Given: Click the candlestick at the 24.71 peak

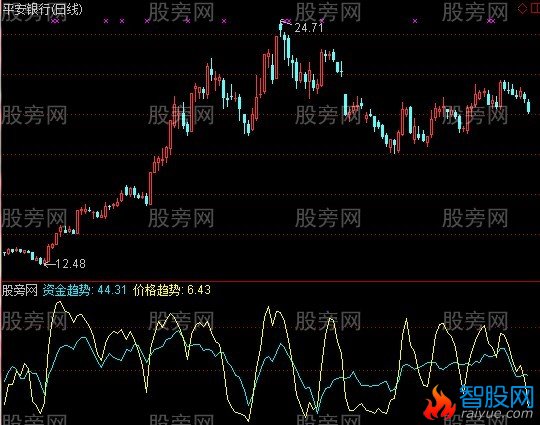Looking at the screenshot, I should [281, 29].
